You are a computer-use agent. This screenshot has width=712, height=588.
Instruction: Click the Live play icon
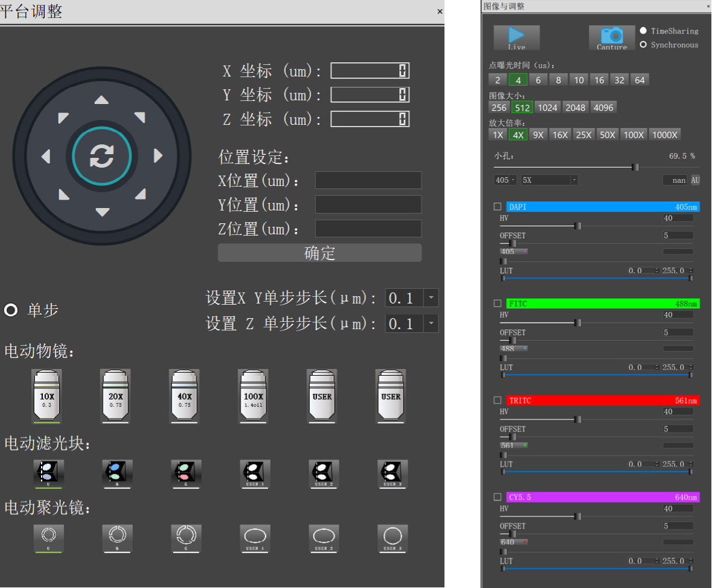point(517,37)
